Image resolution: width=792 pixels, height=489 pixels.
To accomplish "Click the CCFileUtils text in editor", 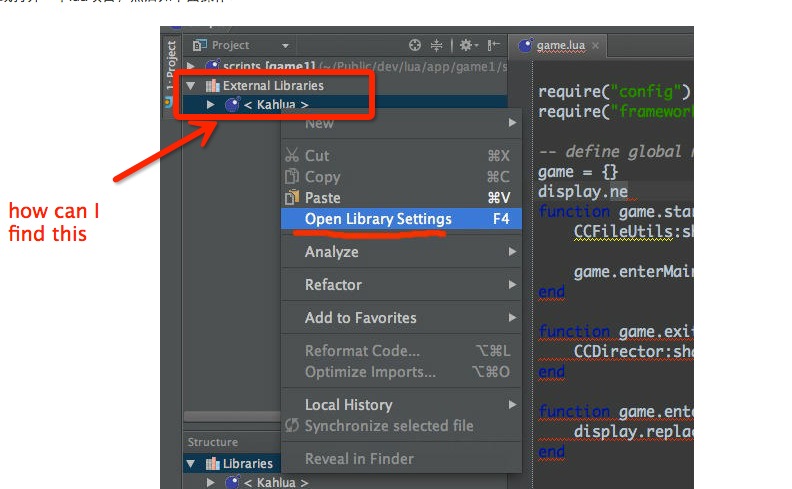I will tap(623, 231).
